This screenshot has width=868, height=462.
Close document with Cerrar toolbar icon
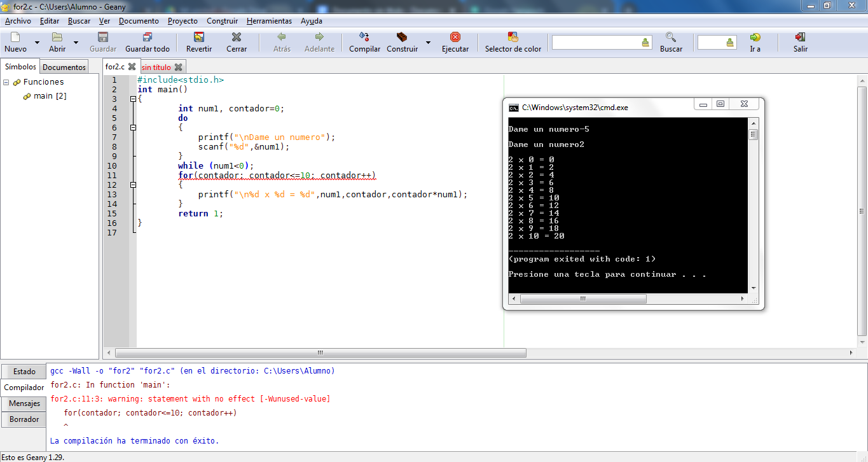[237, 37]
